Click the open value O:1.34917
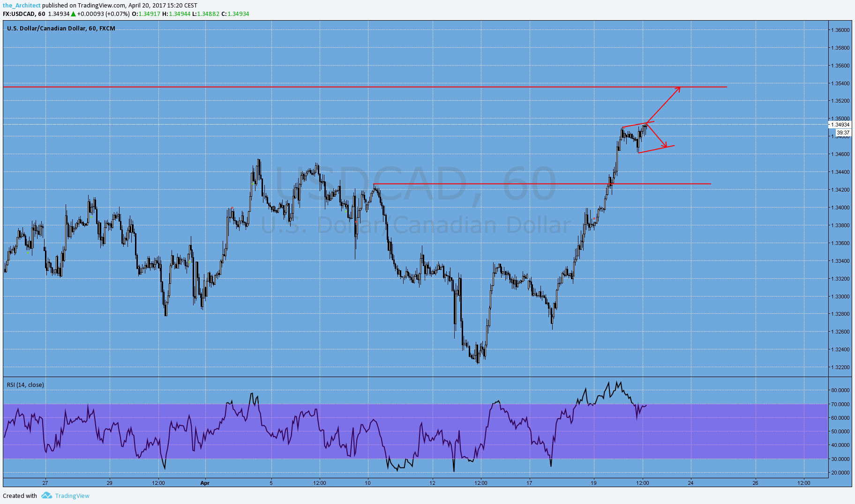This screenshot has width=855, height=504. coord(146,14)
